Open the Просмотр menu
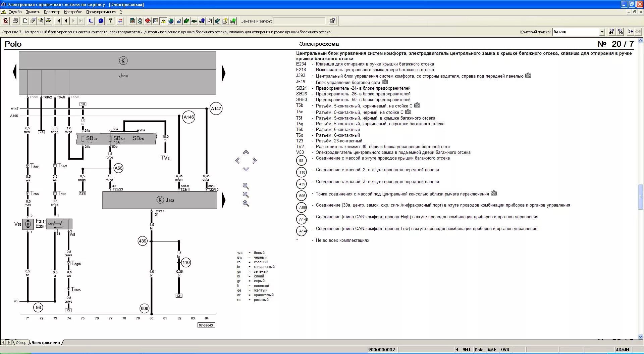This screenshot has width=644, height=354. 52,12
